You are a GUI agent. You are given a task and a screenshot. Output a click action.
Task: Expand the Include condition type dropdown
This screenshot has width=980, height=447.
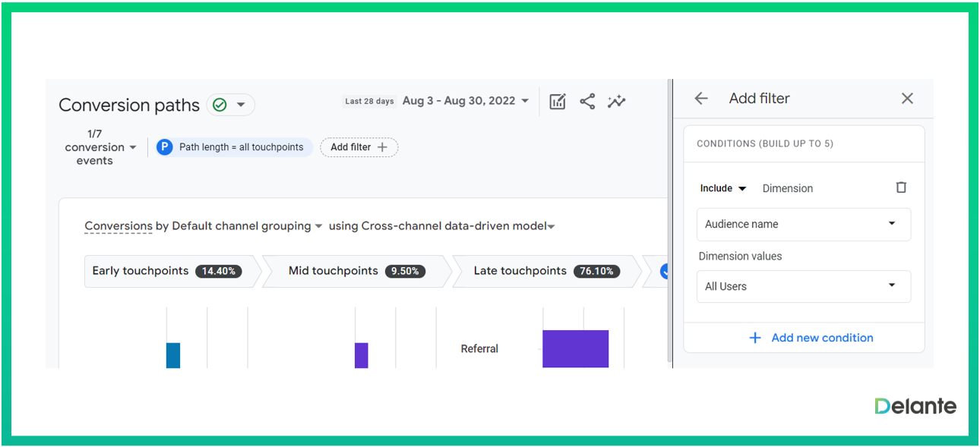click(723, 188)
